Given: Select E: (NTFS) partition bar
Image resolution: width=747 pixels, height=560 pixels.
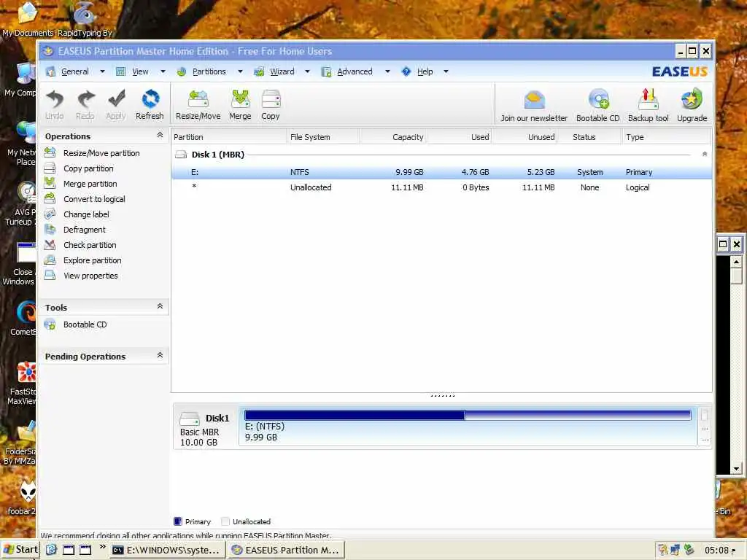Looking at the screenshot, I should click(468, 426).
